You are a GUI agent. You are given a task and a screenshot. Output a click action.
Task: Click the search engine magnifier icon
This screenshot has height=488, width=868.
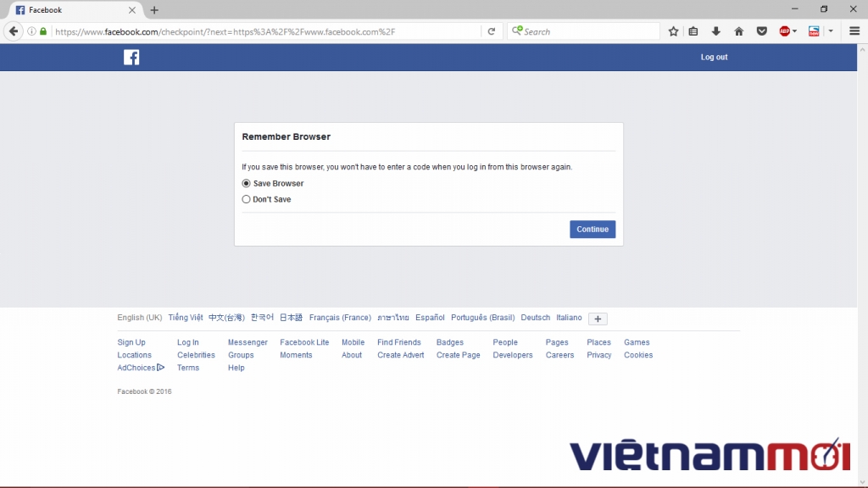(517, 31)
